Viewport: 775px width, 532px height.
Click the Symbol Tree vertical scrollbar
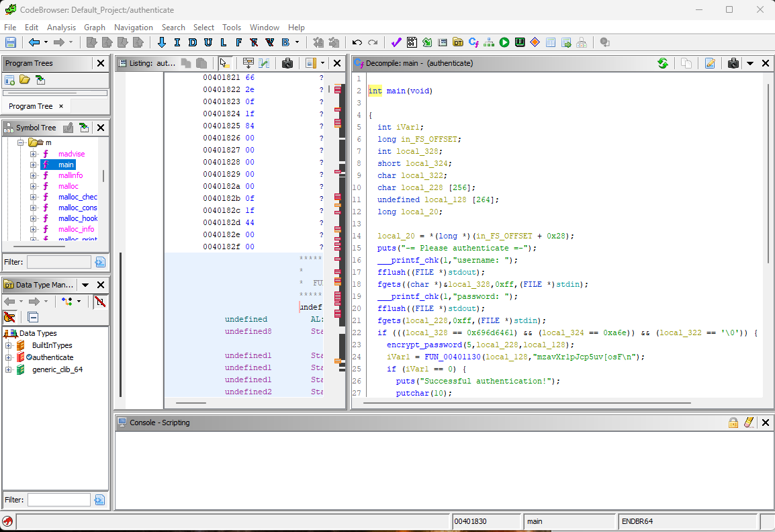[x=103, y=176]
